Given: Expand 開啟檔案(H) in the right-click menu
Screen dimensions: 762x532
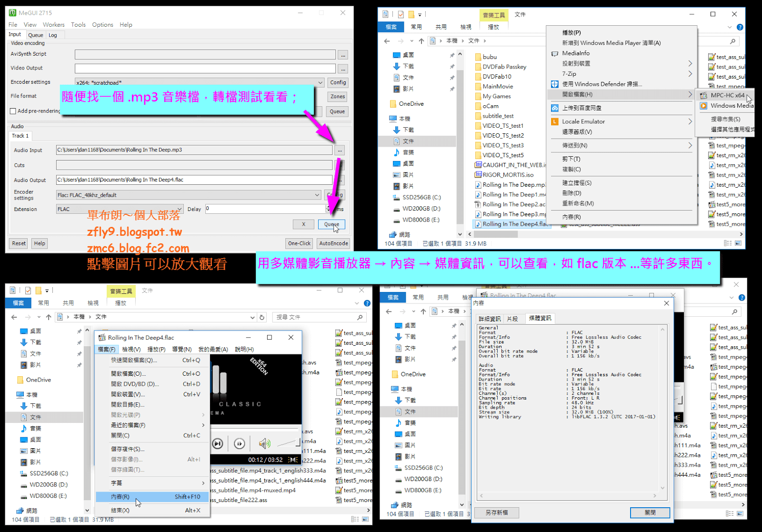Looking at the screenshot, I should pyautogui.click(x=621, y=94).
